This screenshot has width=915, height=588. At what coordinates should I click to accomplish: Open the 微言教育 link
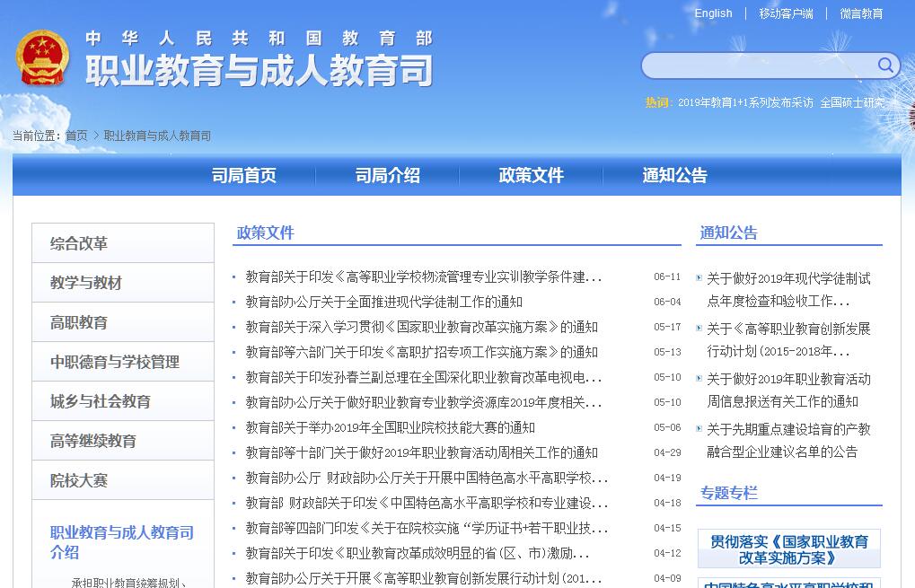[x=861, y=13]
